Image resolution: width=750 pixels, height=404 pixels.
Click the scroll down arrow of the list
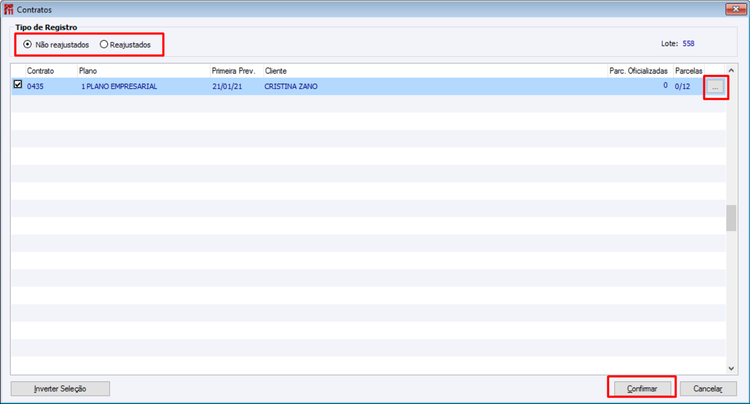pos(731,369)
